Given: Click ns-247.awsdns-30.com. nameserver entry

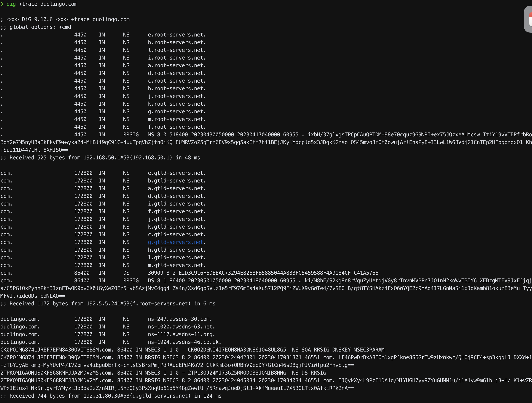Looking at the screenshot, I should point(180,319).
